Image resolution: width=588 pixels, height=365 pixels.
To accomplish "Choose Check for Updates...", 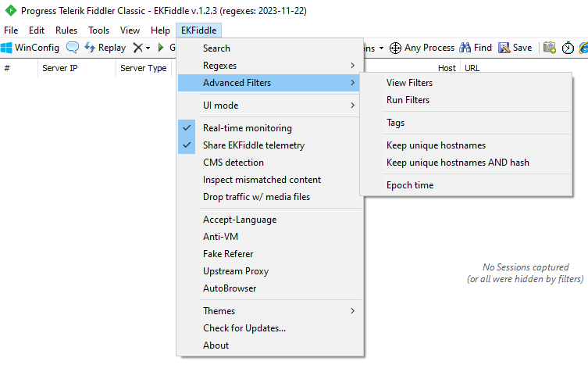I will click(x=269, y=328).
